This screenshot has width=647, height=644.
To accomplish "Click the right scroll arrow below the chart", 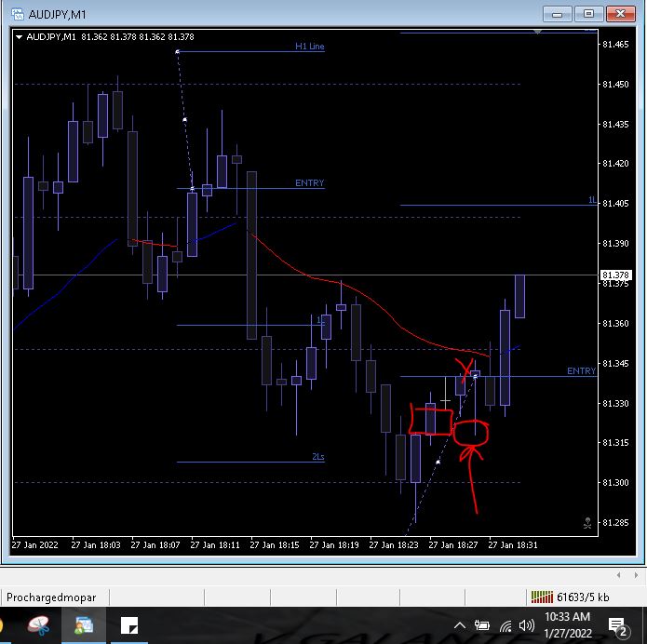I will [x=636, y=575].
